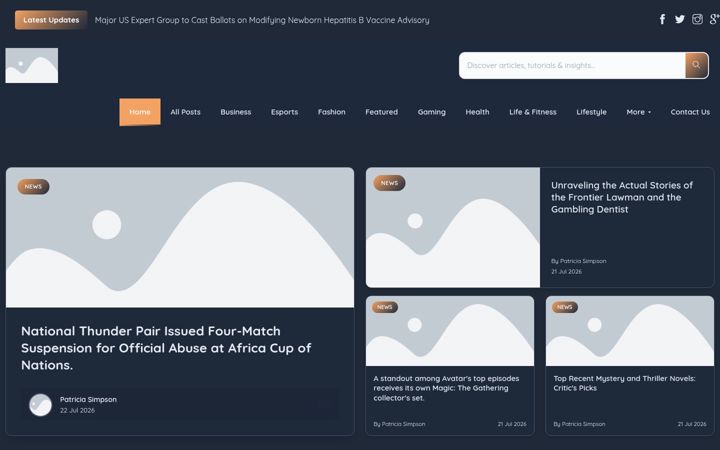Focus the Discover articles search field
Screen dimensions: 720x450
click(572, 65)
